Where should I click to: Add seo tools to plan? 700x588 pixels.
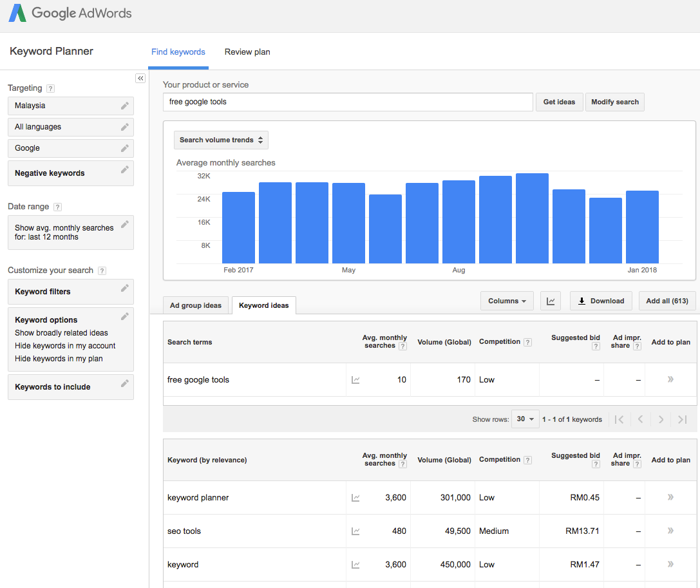[670, 531]
